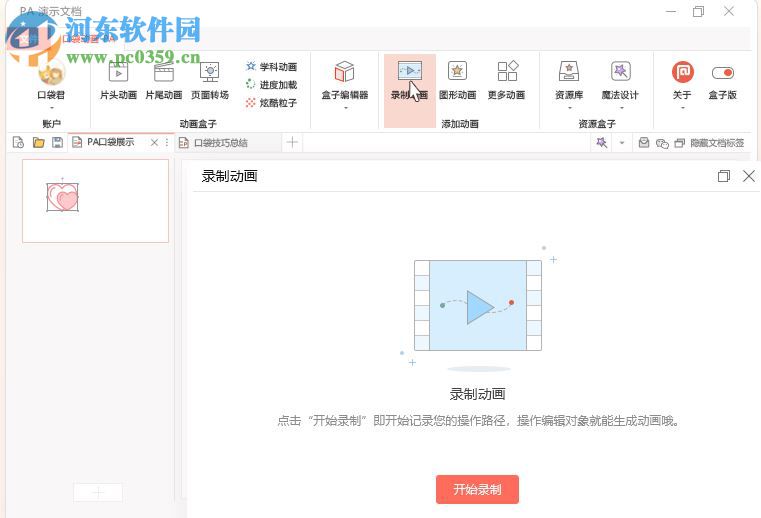This screenshot has width=761, height=518.
Task: Open 片头动画 intro animation tool
Action: [x=118, y=80]
